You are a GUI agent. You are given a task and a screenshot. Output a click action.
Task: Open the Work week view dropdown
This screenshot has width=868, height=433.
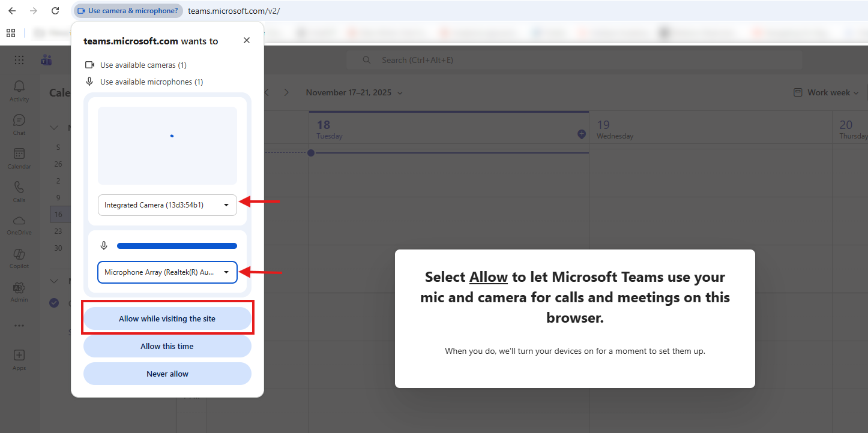(826, 92)
